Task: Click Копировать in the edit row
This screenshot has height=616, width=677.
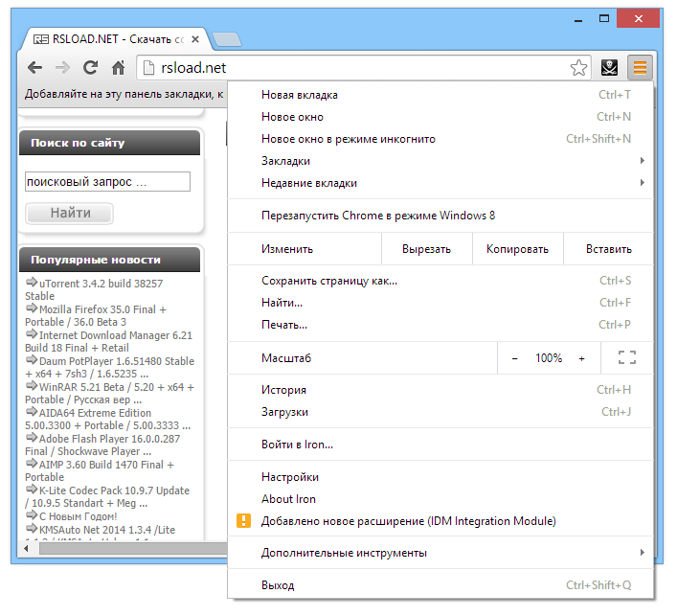Action: click(x=518, y=249)
